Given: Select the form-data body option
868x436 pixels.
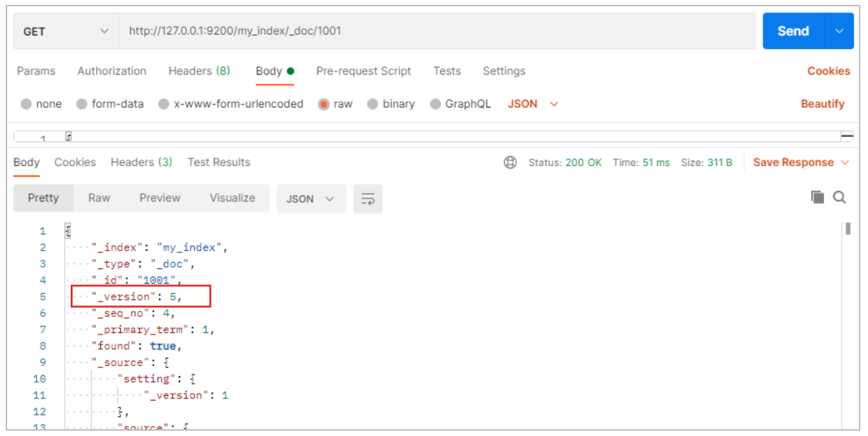Looking at the screenshot, I should tap(81, 104).
